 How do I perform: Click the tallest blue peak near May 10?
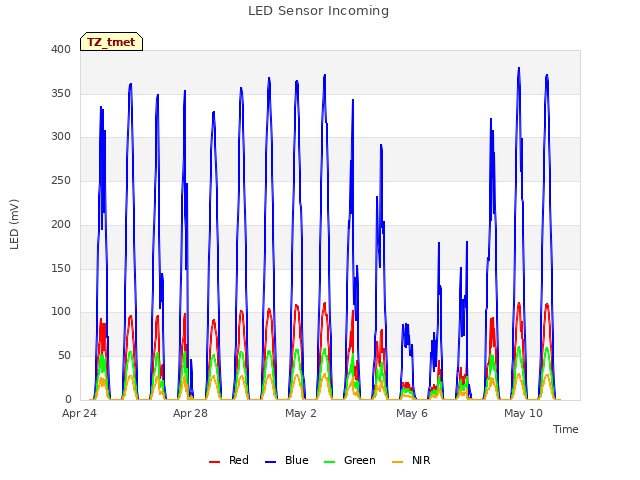click(519, 69)
